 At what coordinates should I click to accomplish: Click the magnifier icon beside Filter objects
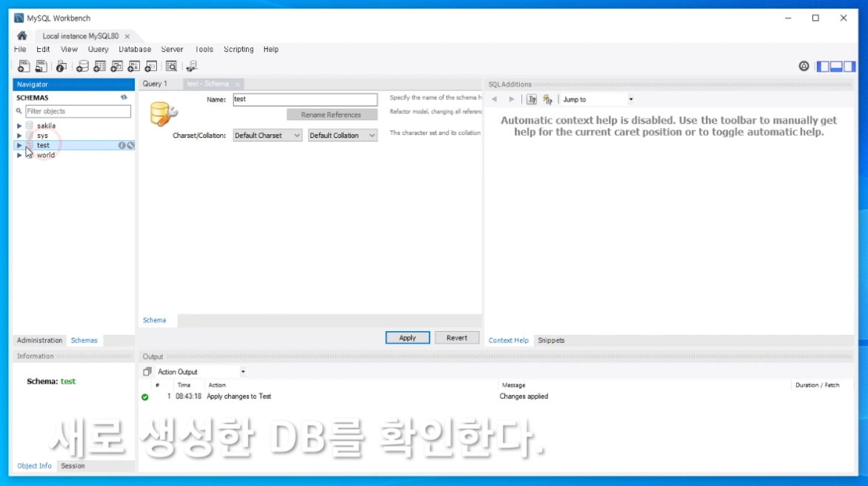coord(19,111)
